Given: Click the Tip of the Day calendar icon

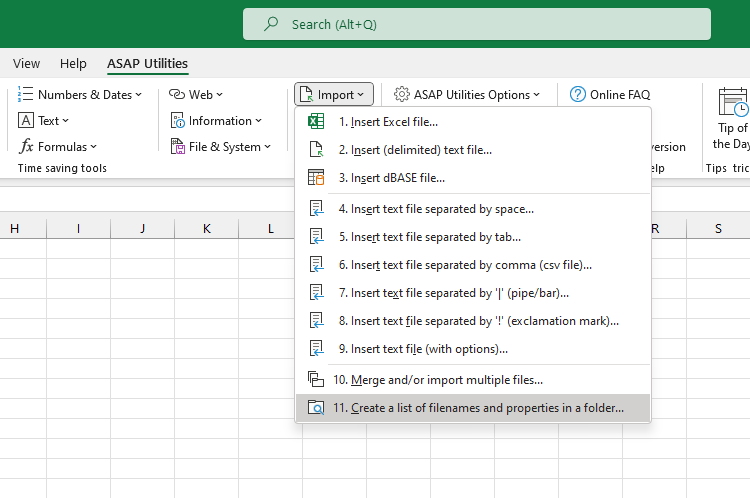Looking at the screenshot, I should (733, 101).
